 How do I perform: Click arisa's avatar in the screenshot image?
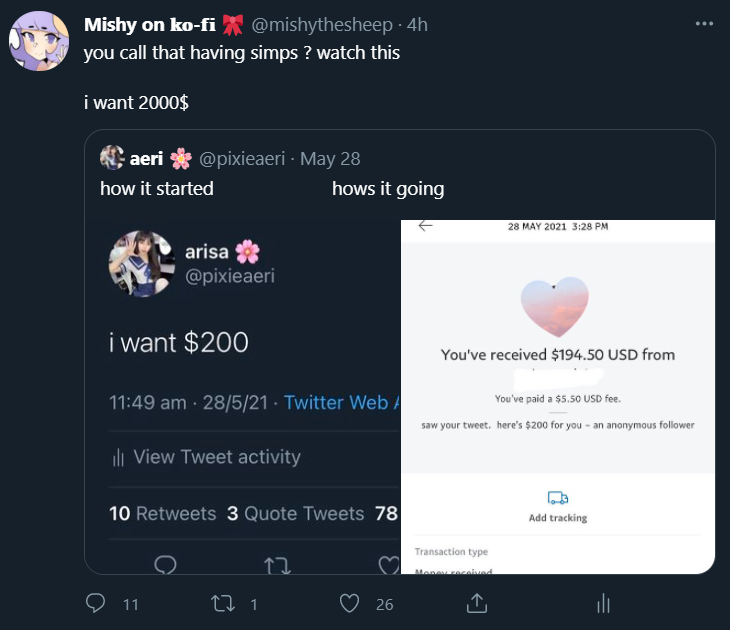pos(142,264)
